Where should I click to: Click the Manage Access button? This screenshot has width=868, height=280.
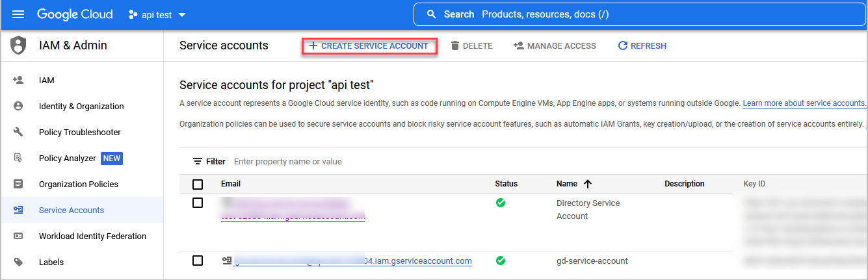[555, 46]
